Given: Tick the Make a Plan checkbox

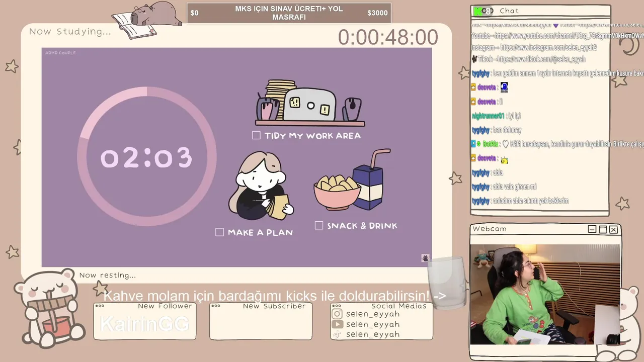Looking at the screenshot, I should point(219,232).
